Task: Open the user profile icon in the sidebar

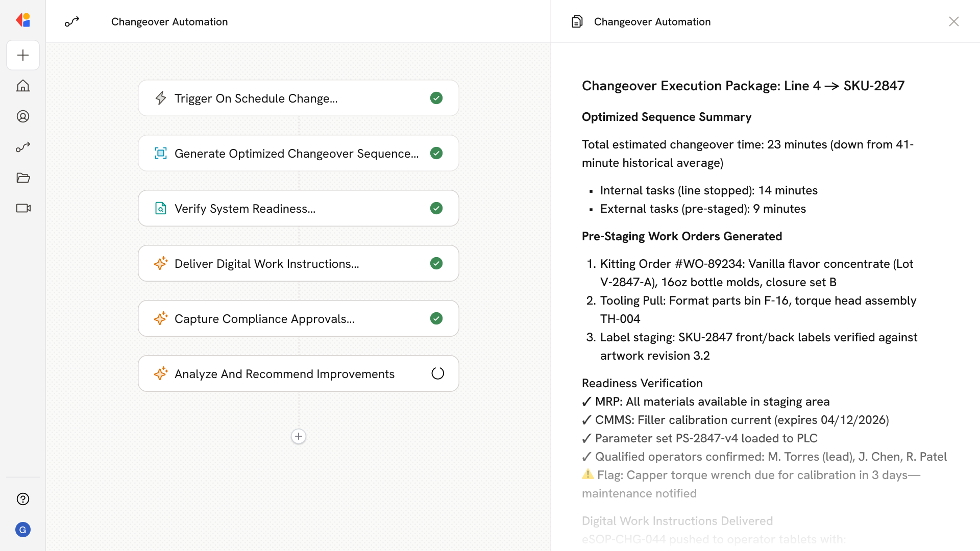Action: click(x=23, y=116)
